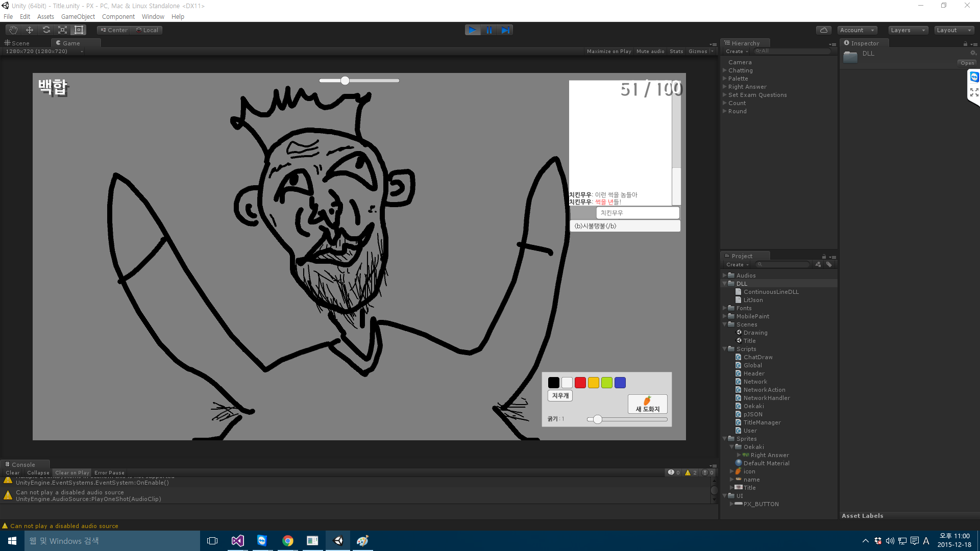Click the Pause button
Image resolution: width=980 pixels, height=551 pixels.
489,30
